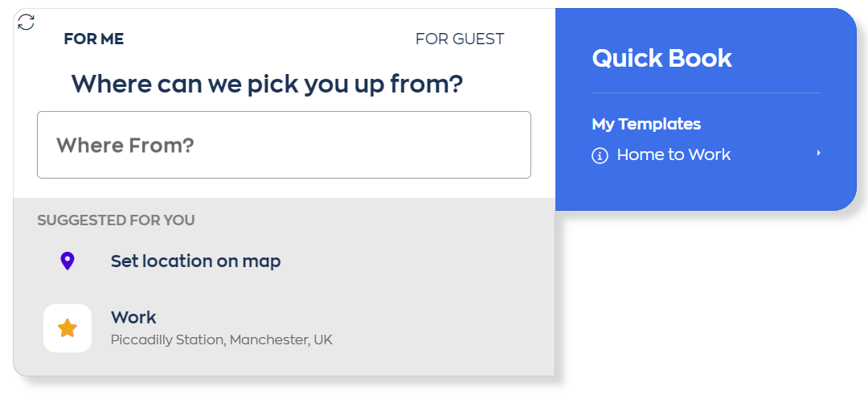Screen dimensions: 868x395
Task: Click the Where From? input field
Action: 284,145
